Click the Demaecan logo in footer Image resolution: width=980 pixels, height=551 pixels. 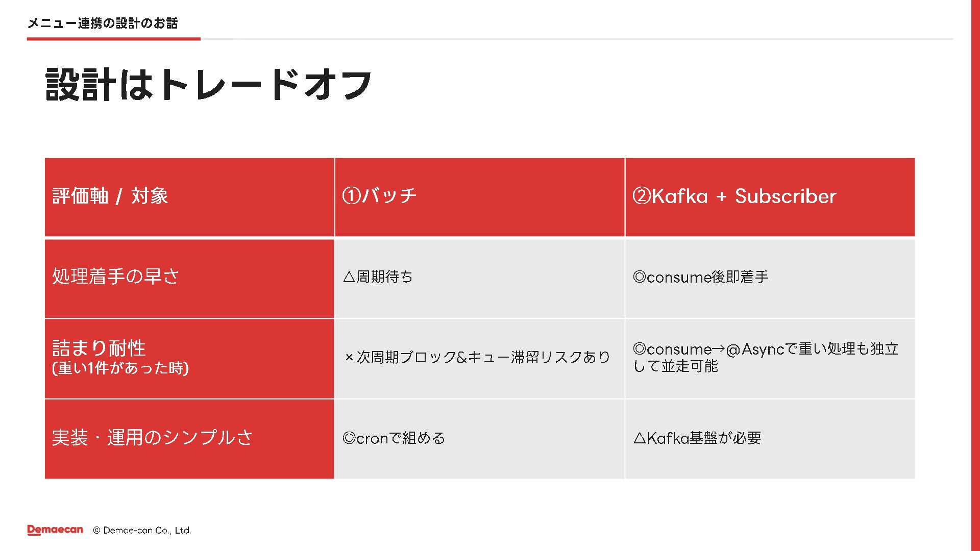coord(55,530)
